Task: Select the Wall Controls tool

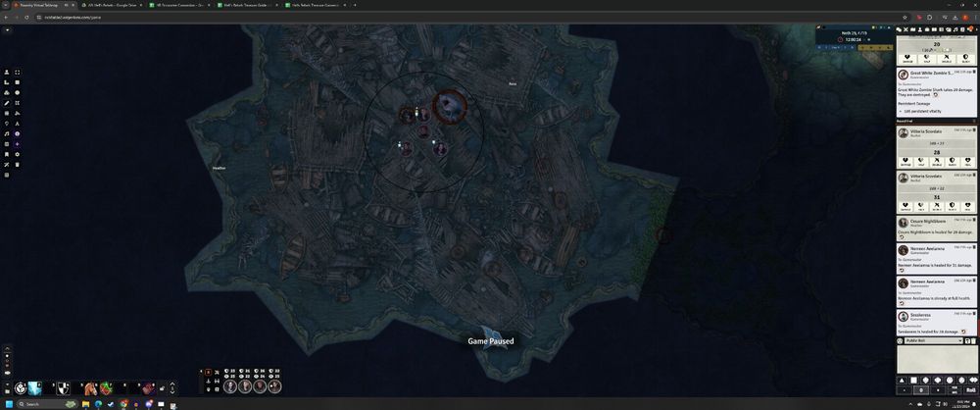Action: 7,114
